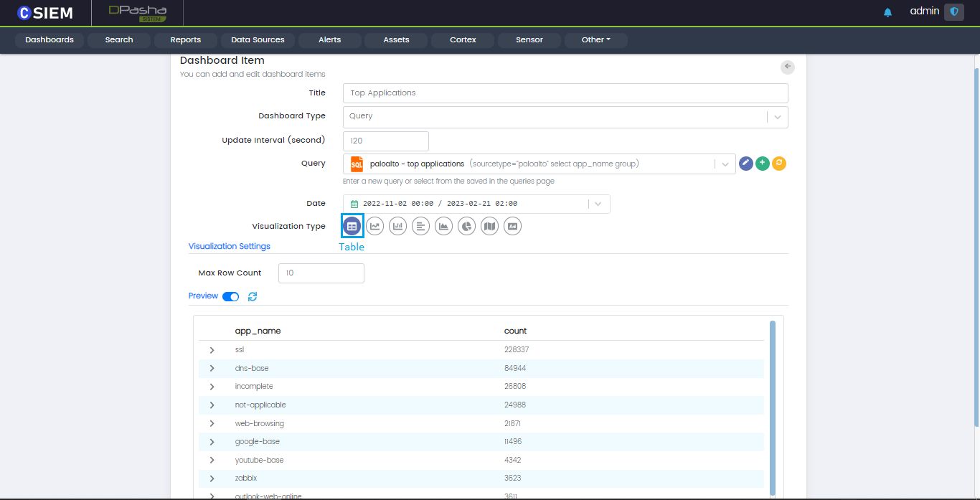Go to the Alerts menu item
This screenshot has height=500, width=980.
(x=329, y=40)
